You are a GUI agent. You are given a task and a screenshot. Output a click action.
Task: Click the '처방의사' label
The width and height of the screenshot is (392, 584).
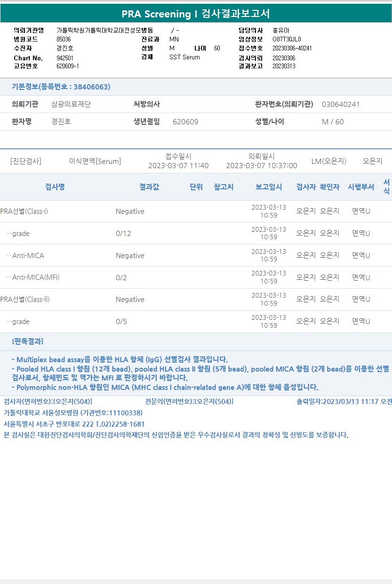coord(147,104)
